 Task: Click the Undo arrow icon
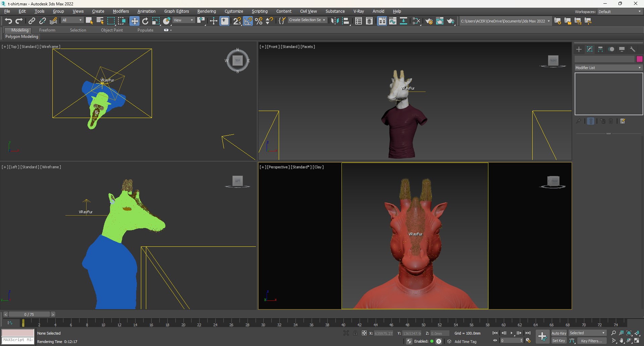[x=8, y=21]
